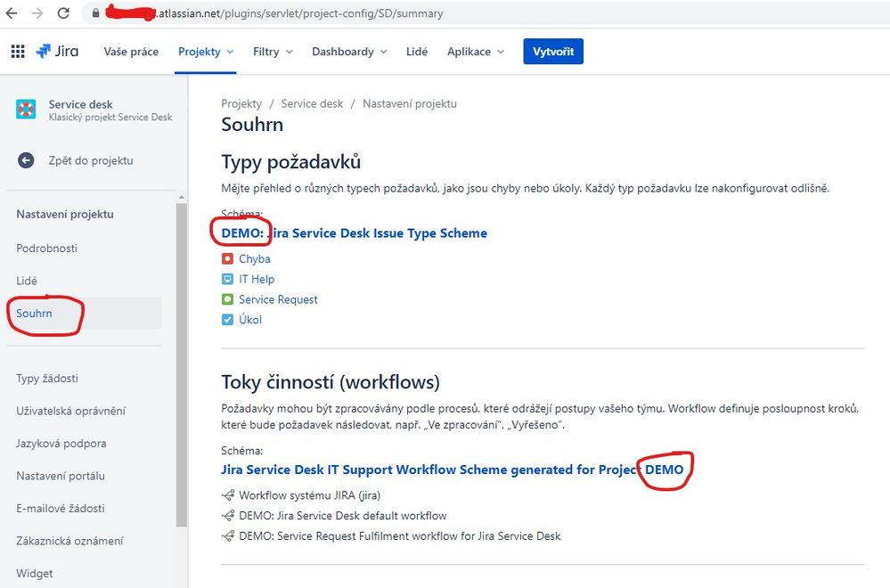Select the Chyba bug issue type icon
890x588 pixels.
click(230, 258)
